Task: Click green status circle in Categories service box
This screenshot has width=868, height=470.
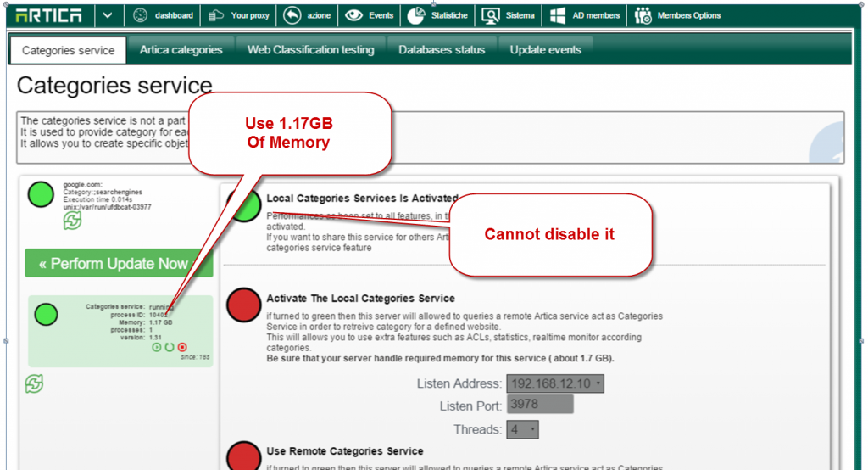Action: click(x=46, y=314)
